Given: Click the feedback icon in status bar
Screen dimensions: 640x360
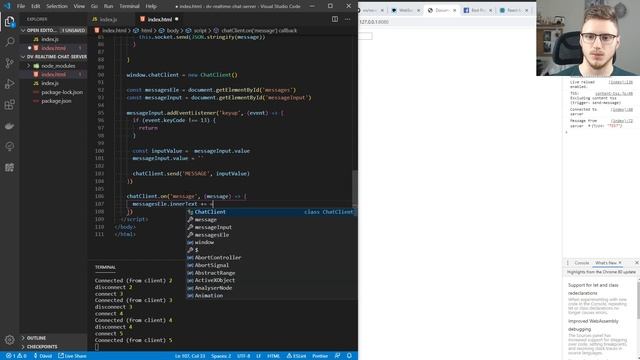Looking at the screenshot, I should point(337,356).
